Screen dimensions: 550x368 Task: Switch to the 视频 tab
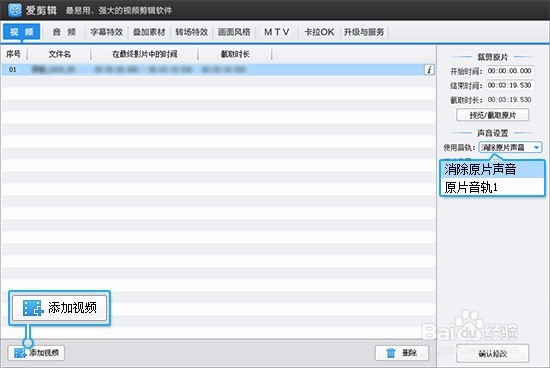(x=22, y=32)
